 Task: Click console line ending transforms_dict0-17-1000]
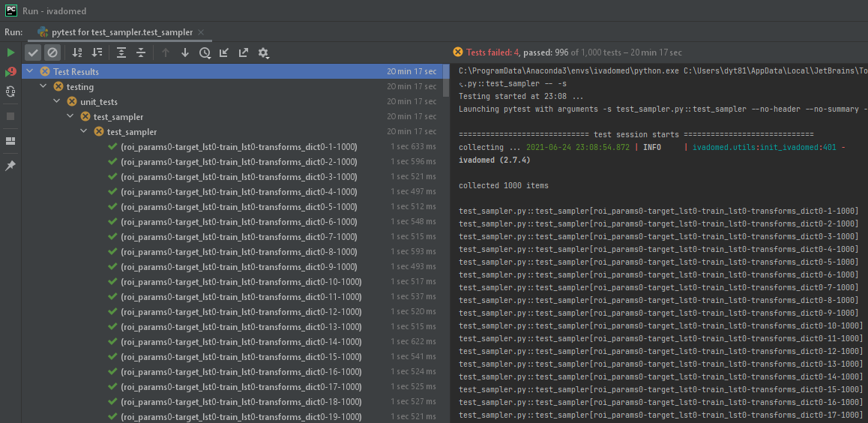tap(661, 415)
